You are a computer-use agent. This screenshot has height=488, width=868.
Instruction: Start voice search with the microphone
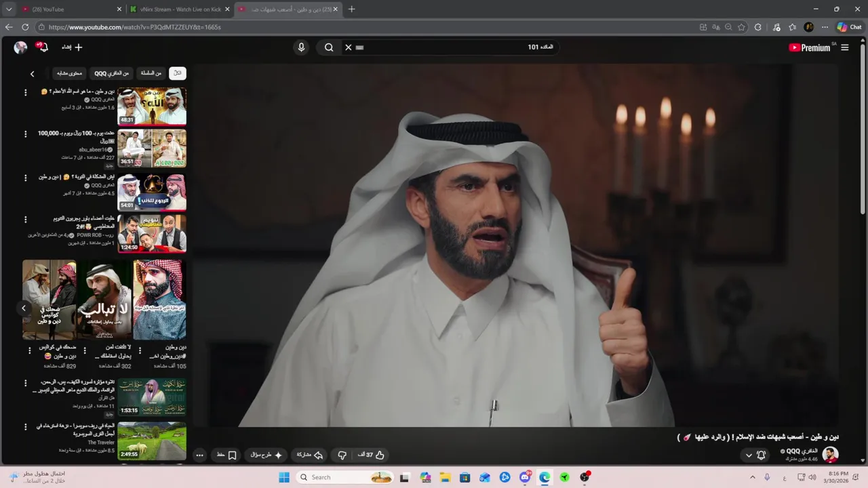coord(301,47)
